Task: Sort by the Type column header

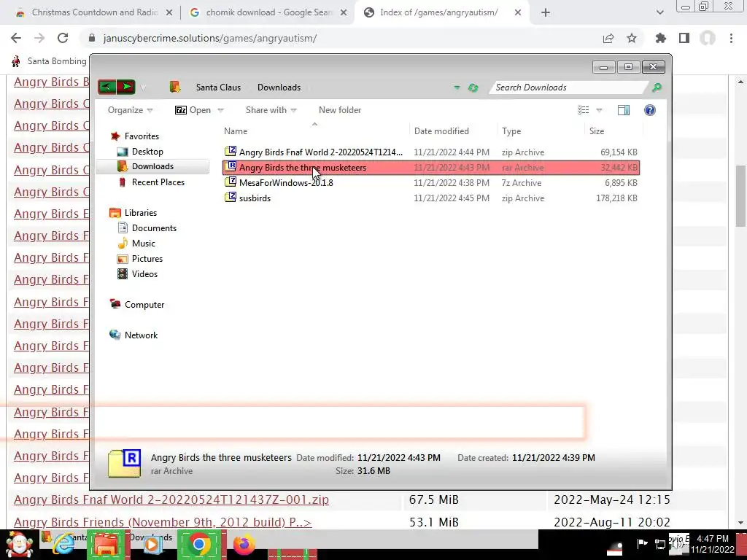Action: pos(511,131)
